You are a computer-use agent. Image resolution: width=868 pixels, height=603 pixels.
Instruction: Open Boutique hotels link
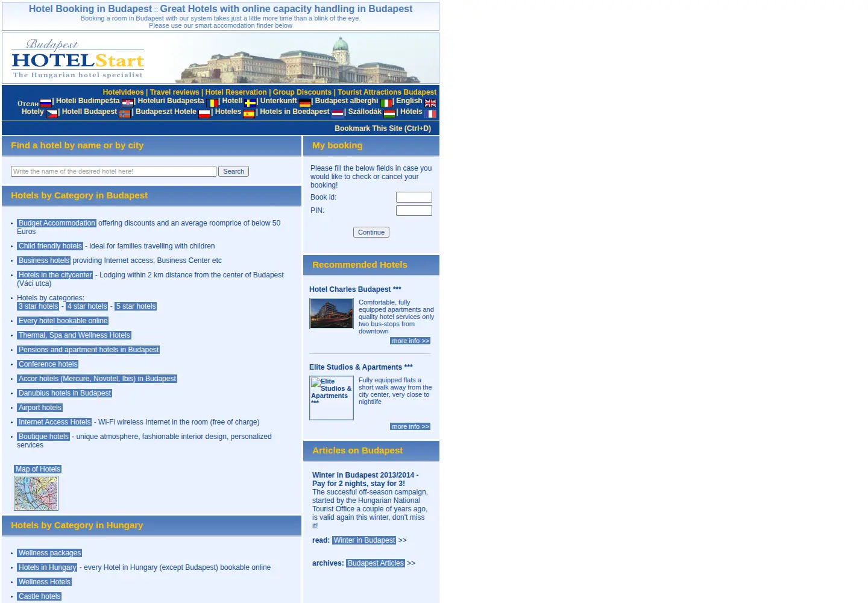[43, 437]
